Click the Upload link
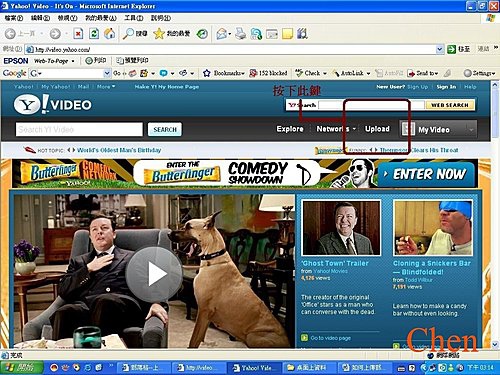 377,129
